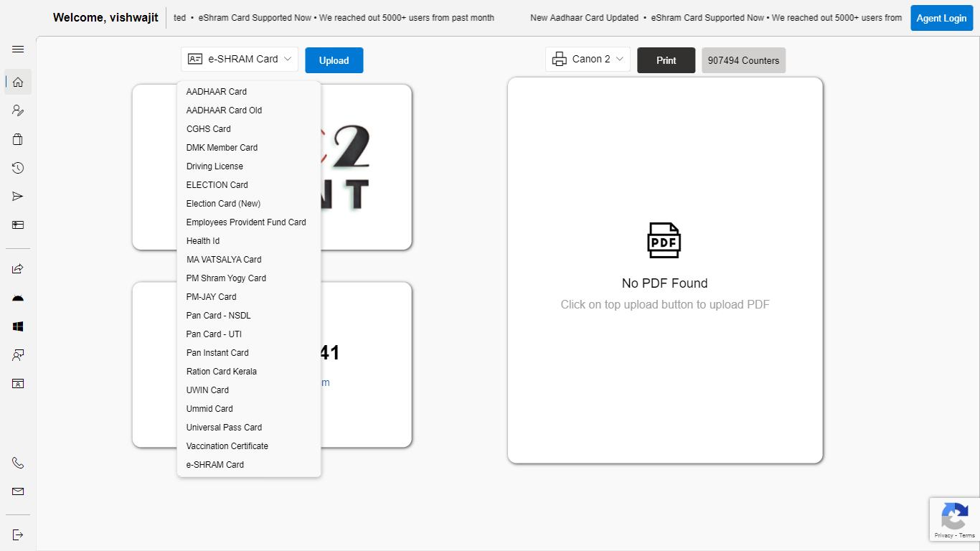The image size is (980, 551).
Task: Collapse the e-SHRAM Card type dropdown
Action: coord(240,60)
